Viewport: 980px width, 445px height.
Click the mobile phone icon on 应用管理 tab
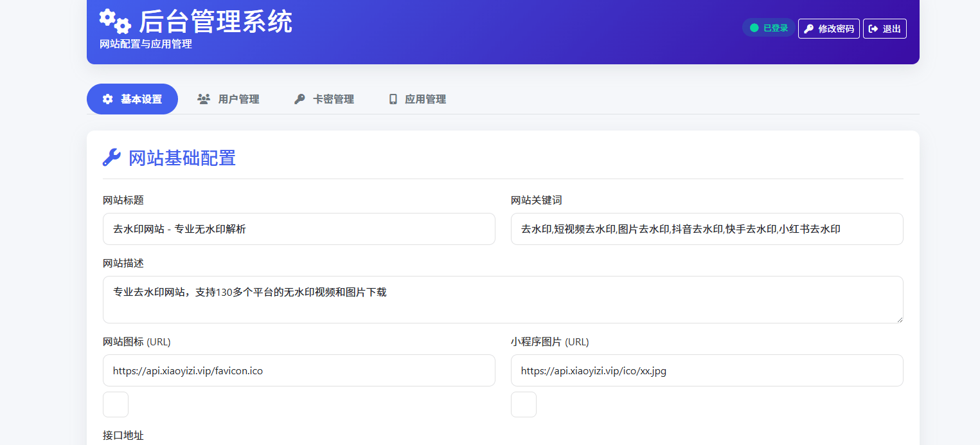tap(393, 98)
